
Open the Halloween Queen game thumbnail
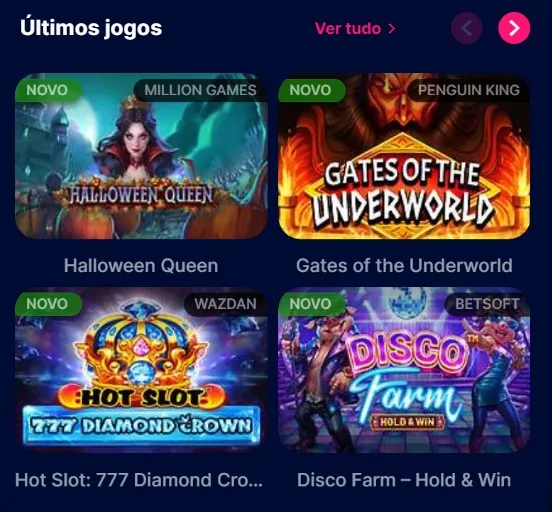point(141,156)
